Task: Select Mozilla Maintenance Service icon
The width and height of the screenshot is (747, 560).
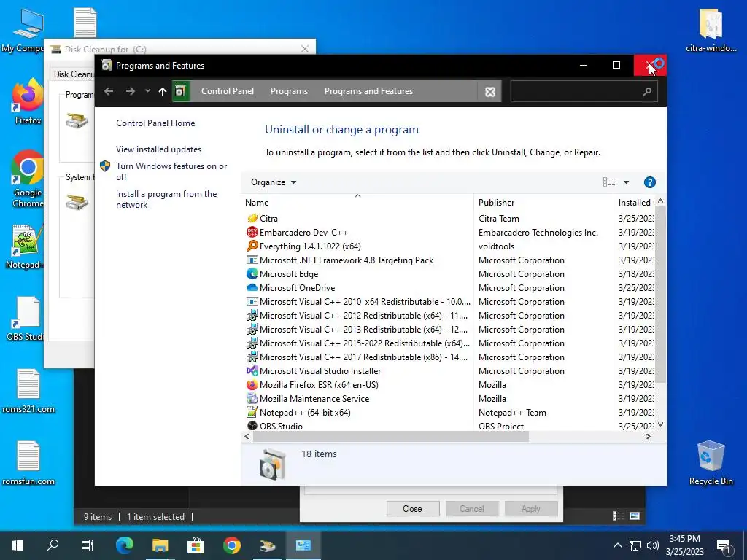Action: click(x=252, y=398)
